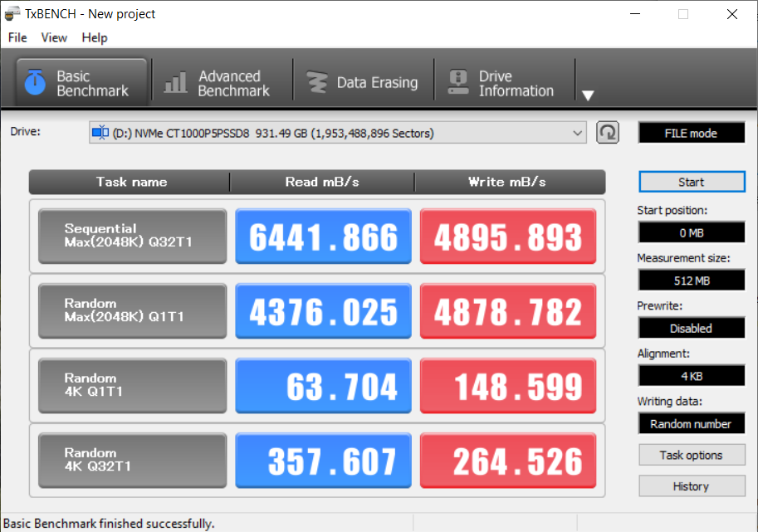The image size is (758, 532).
Task: Click the refresh drive list icon
Action: pyautogui.click(x=608, y=133)
